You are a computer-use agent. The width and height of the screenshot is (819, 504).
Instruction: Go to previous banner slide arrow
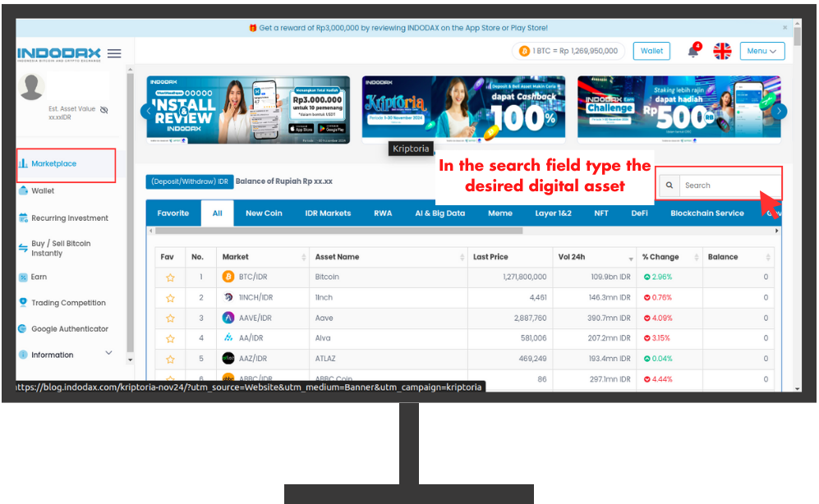point(149,111)
